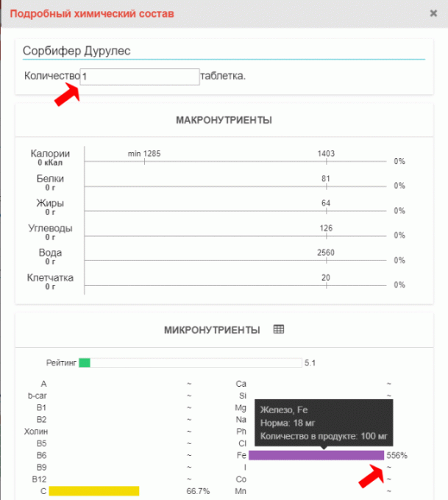Image resolution: width=448 pixels, height=500 pixels.
Task: Click the Mn mineral label
Action: pyautogui.click(x=241, y=490)
